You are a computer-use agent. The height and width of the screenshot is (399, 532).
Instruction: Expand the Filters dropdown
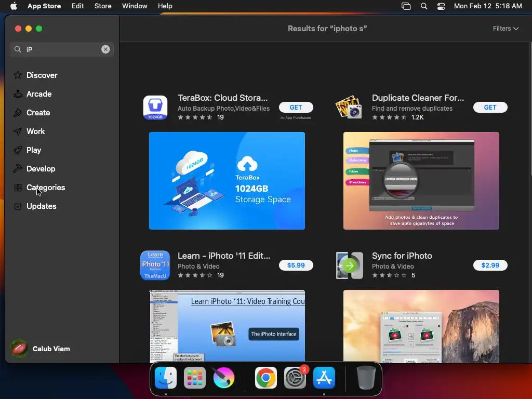coord(506,29)
